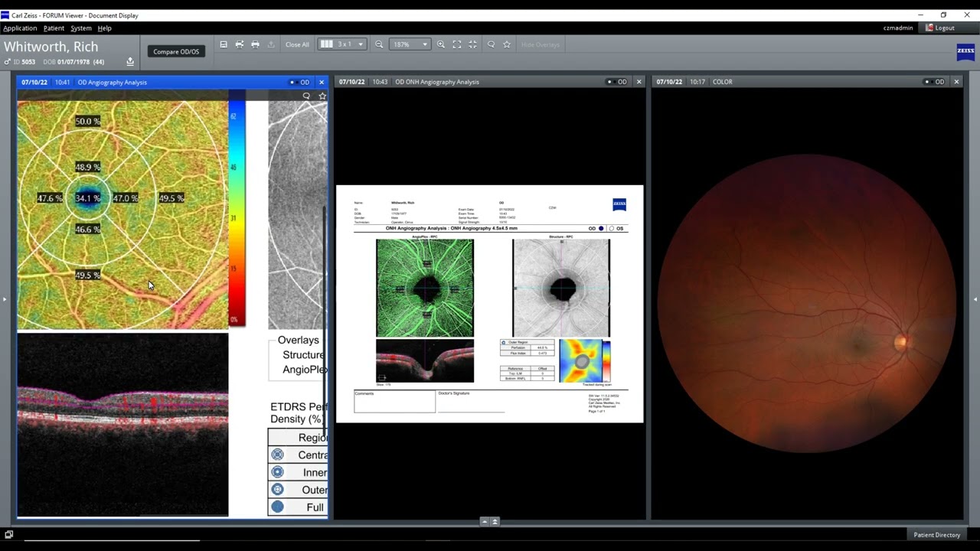
Task: Click the save document icon in toolbar
Action: coord(224,44)
